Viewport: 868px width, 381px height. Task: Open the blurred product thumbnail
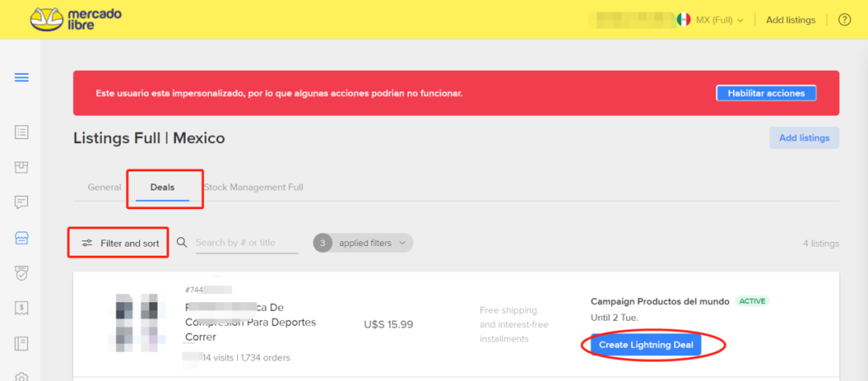pyautogui.click(x=137, y=323)
